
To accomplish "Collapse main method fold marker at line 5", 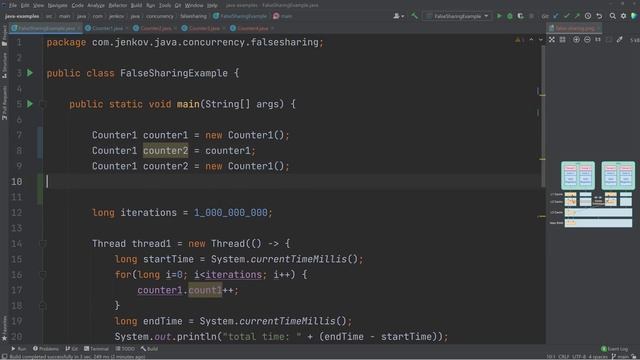I will coord(42,104).
